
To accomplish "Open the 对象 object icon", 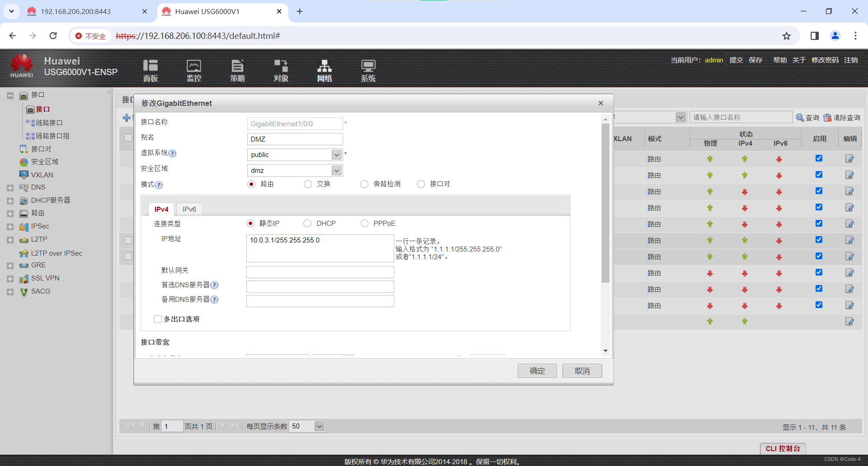I will (x=281, y=71).
